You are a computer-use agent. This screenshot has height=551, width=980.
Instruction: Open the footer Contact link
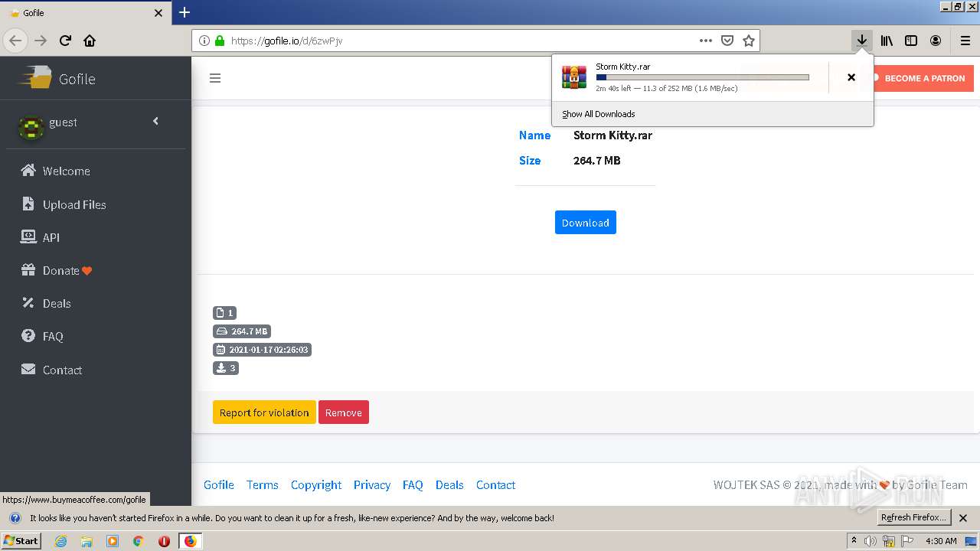pyautogui.click(x=495, y=484)
